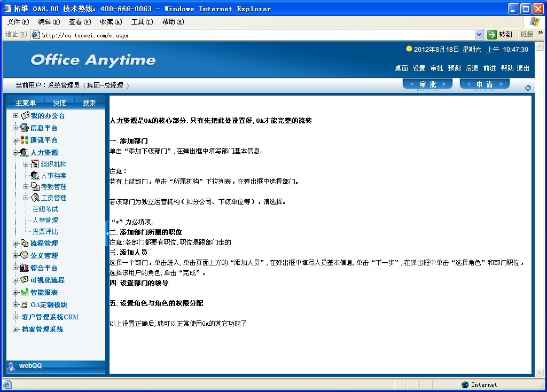
Task: Open 人事档案 in the sidebar tree
Action: click(x=53, y=176)
